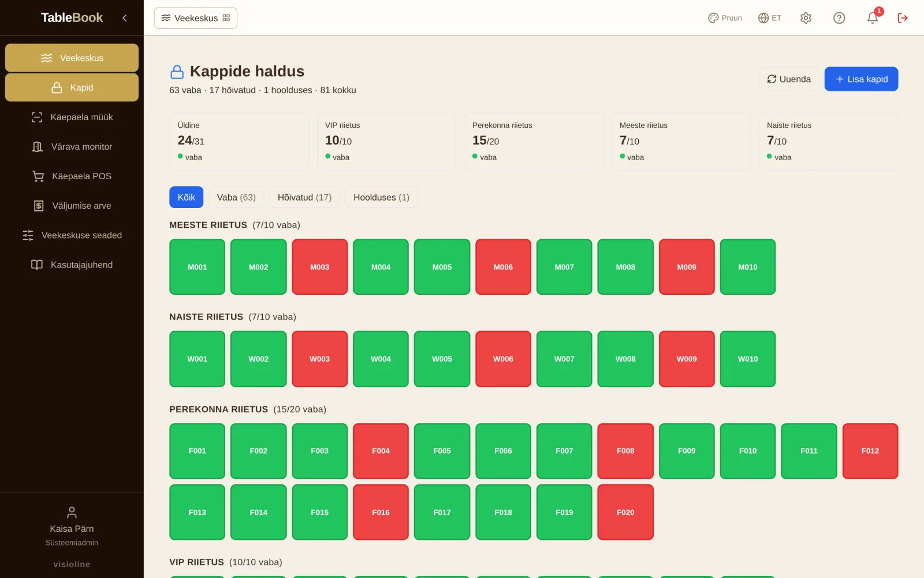Open Pruun theme palette selector

click(x=725, y=18)
